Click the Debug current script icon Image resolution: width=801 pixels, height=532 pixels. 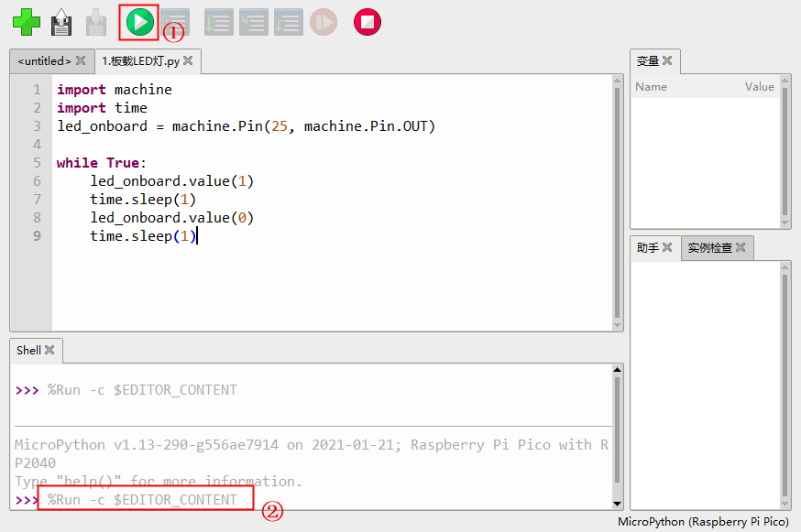point(175,22)
